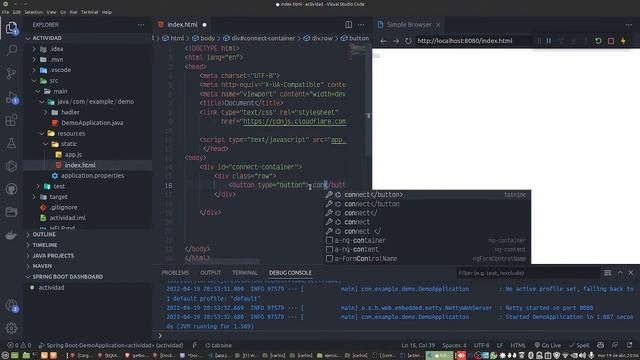Open the Docker whale view in activity bar
Screen dimensions: 640x360
point(11,235)
